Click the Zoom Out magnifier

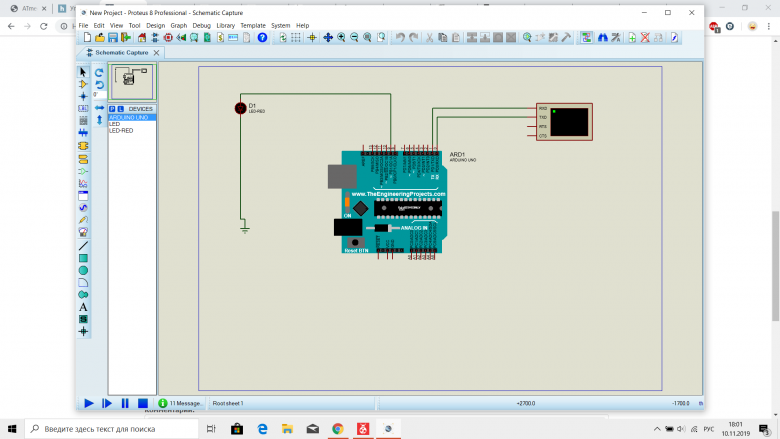pyautogui.click(x=354, y=38)
